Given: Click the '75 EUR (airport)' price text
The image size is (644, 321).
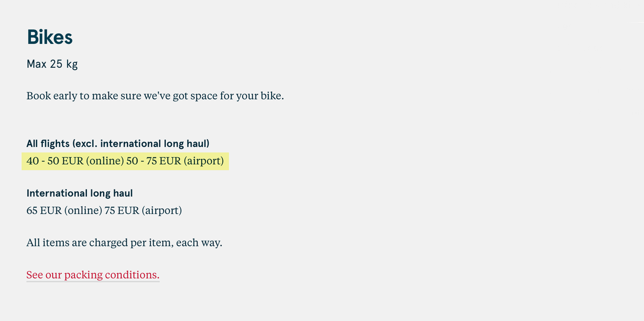Looking at the screenshot, I should [143, 210].
